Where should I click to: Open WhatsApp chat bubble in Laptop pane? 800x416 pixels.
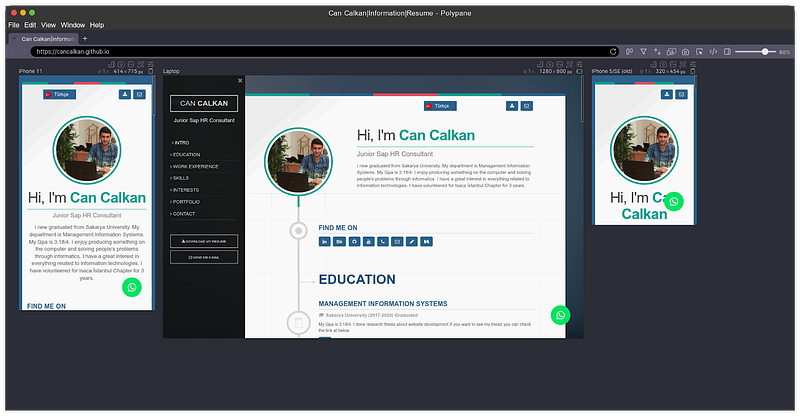[x=560, y=315]
